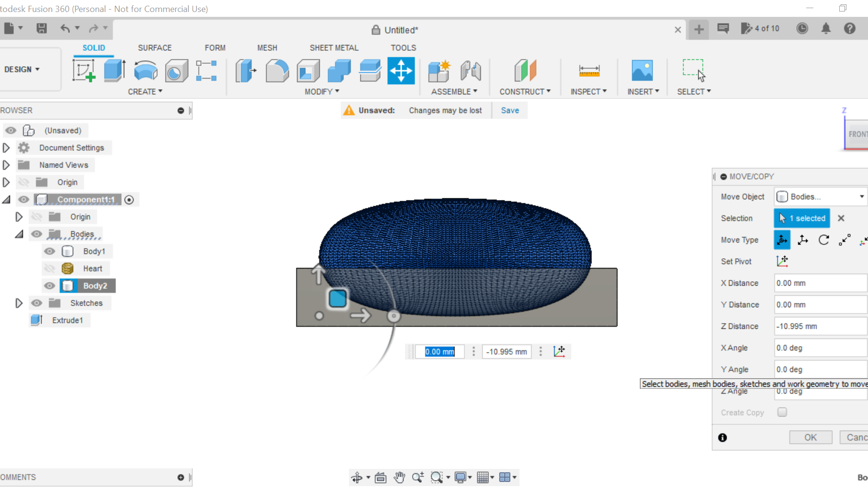Select the Revolve tool

click(x=145, y=70)
